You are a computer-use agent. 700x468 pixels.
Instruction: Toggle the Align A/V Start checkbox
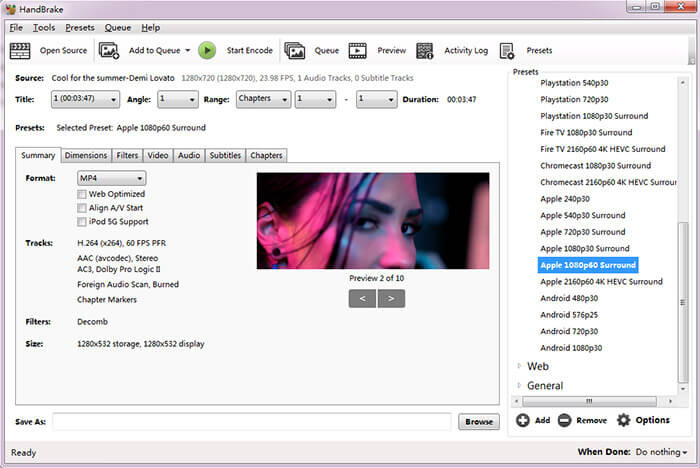point(82,208)
